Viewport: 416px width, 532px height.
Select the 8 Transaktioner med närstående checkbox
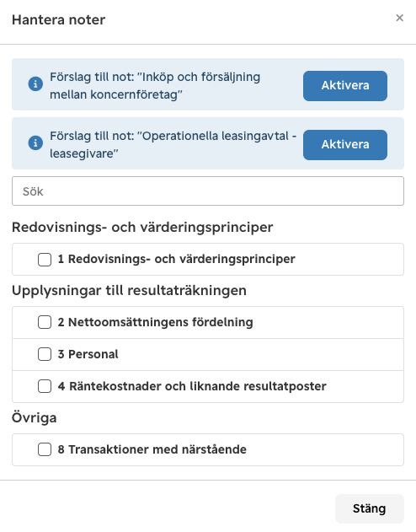tap(45, 449)
